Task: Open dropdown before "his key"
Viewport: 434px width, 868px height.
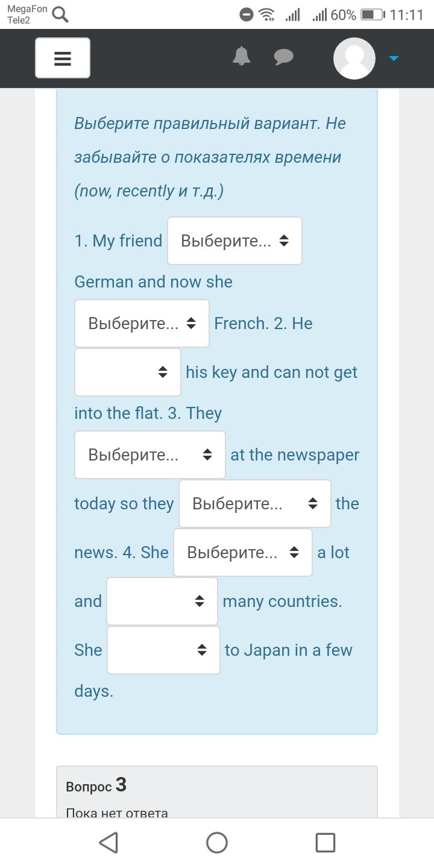Action: (128, 373)
